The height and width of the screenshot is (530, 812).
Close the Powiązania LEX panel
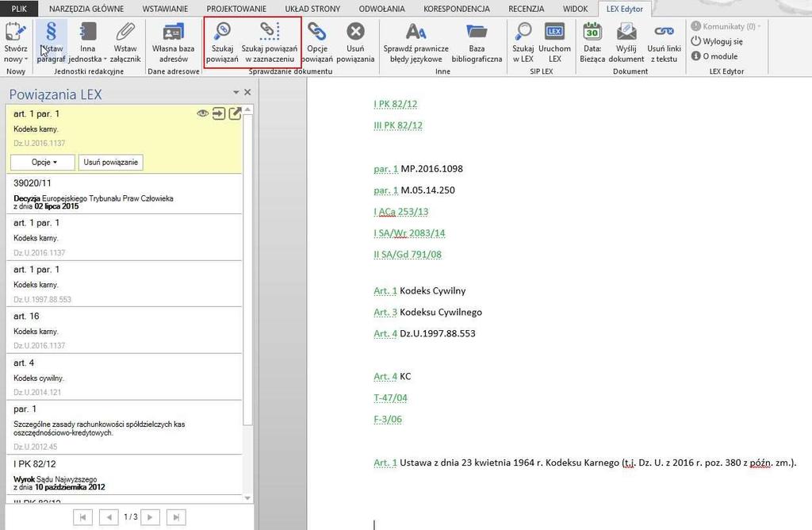(x=247, y=92)
